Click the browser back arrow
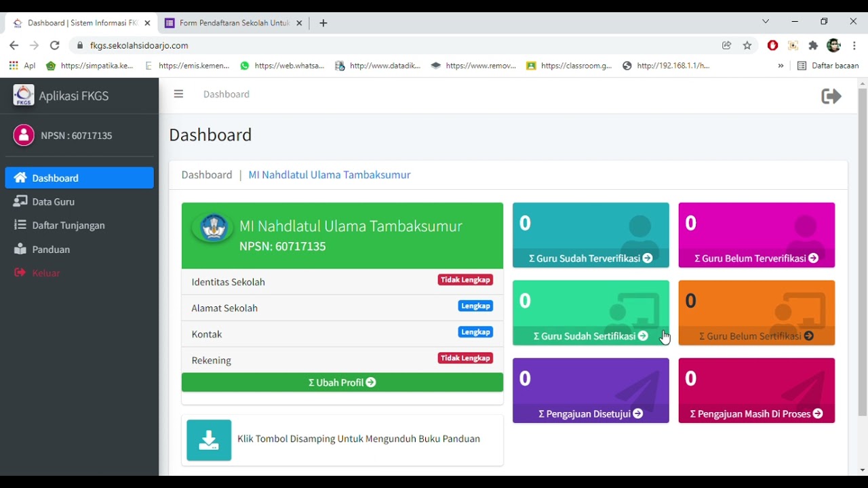This screenshot has height=488, width=868. coord(14,45)
